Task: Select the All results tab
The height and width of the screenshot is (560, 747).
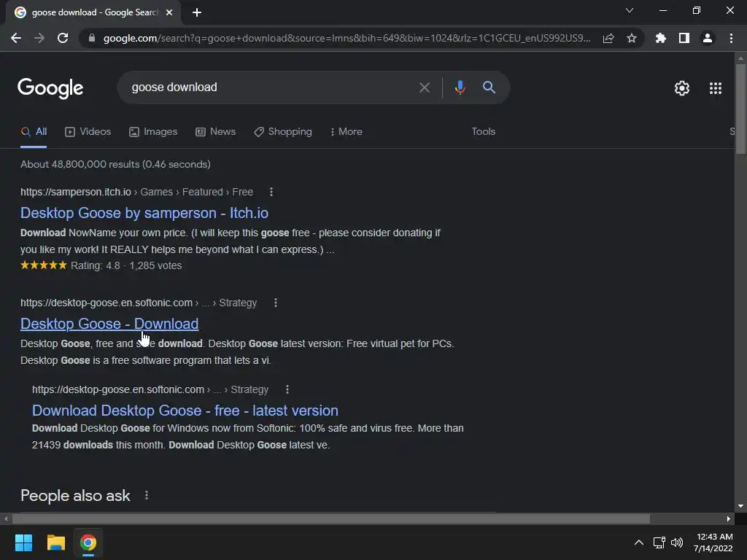Action: pyautogui.click(x=34, y=132)
